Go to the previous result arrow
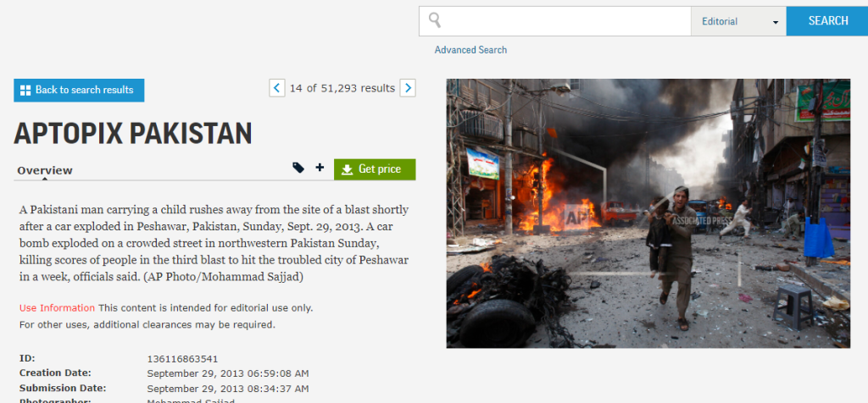 [276, 87]
